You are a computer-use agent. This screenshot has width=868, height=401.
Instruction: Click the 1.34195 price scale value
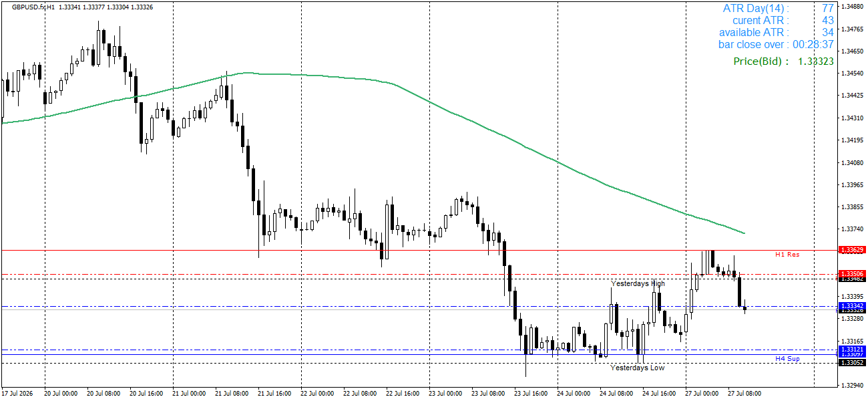[853, 140]
